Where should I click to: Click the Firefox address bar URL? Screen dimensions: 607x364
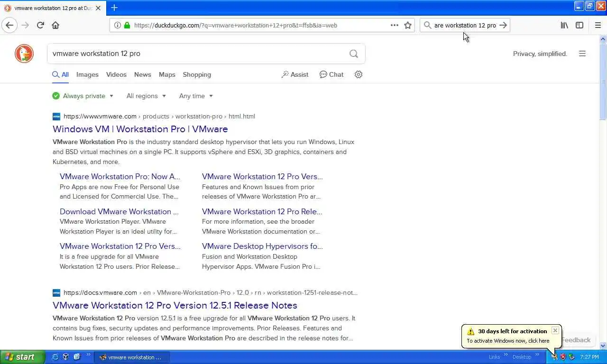tap(236, 25)
